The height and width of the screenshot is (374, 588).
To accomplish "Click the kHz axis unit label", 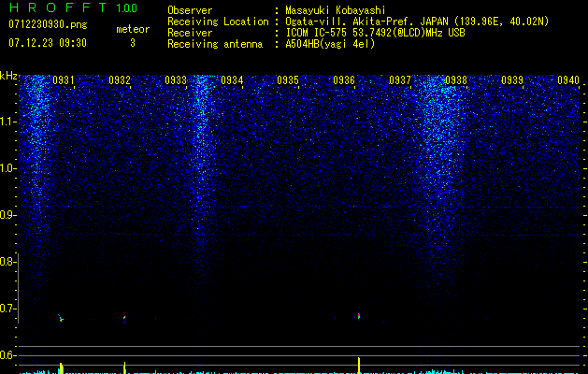I will 8,76.
